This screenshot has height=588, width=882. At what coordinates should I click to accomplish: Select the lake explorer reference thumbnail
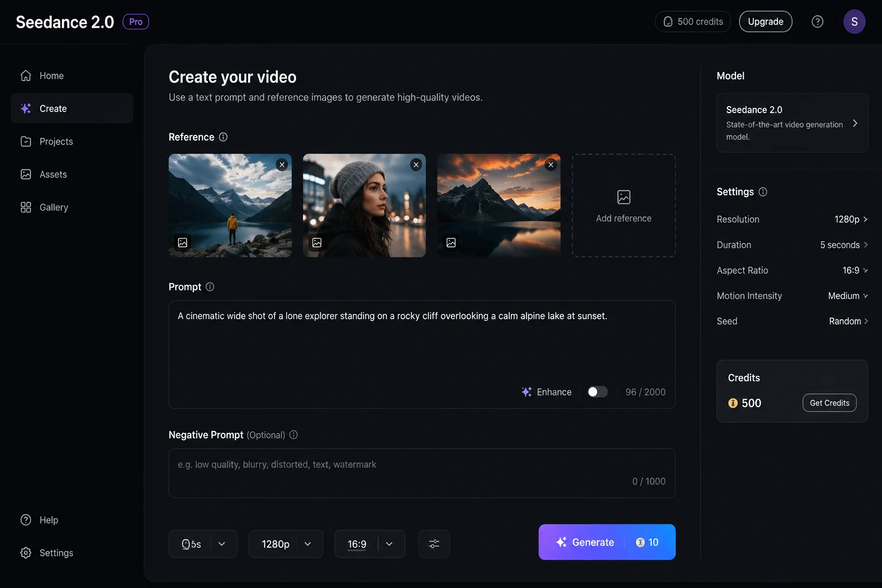tap(230, 206)
